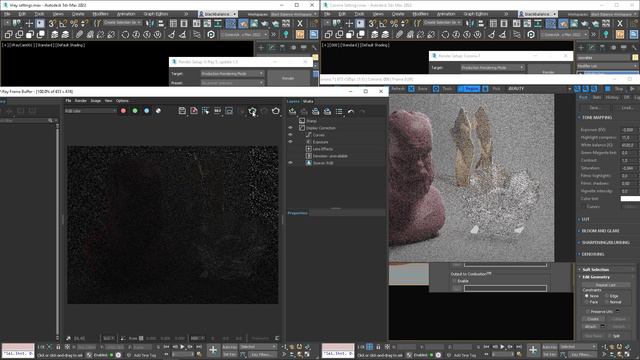
Task: Click the Contrast value field in Tone Mapping
Action: [628, 160]
